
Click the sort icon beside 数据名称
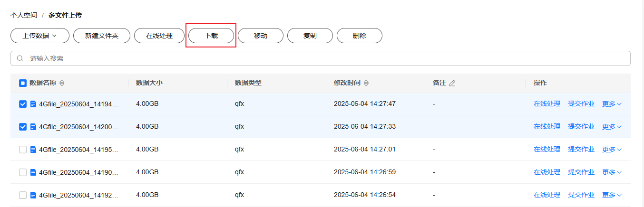pyautogui.click(x=62, y=83)
